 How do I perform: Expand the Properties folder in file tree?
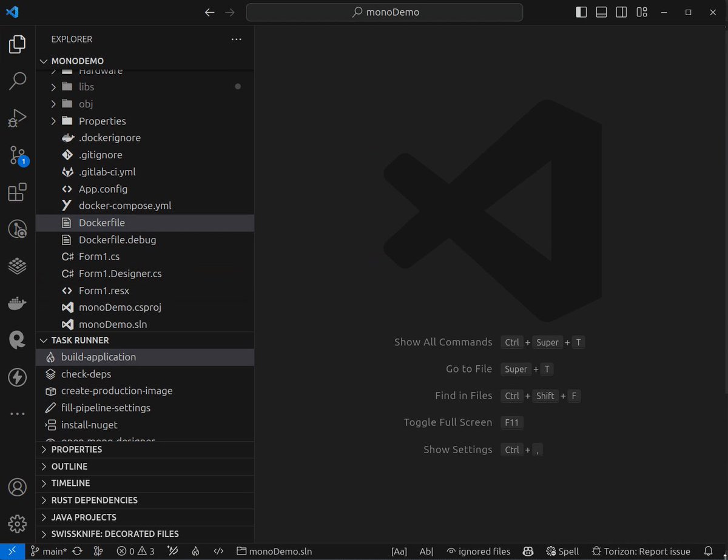pyautogui.click(x=145, y=121)
